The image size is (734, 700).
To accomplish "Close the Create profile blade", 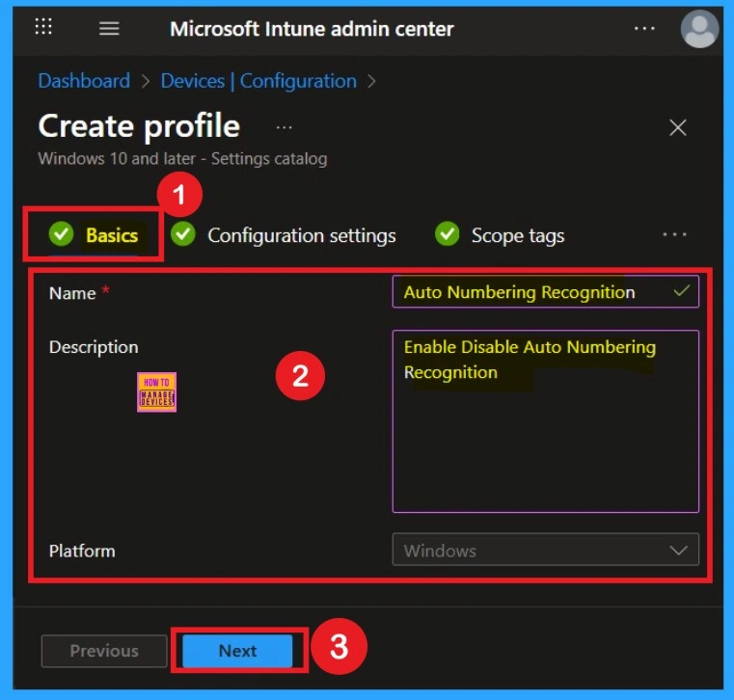I will 677,127.
